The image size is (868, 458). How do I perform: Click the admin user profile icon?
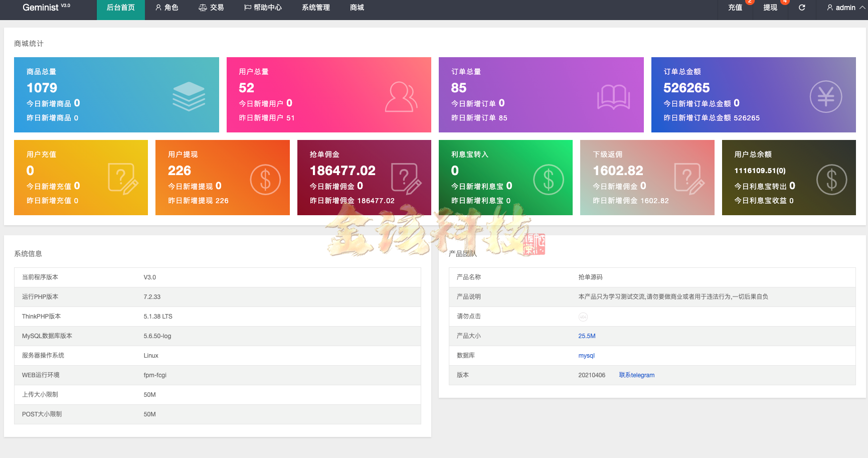click(x=830, y=8)
